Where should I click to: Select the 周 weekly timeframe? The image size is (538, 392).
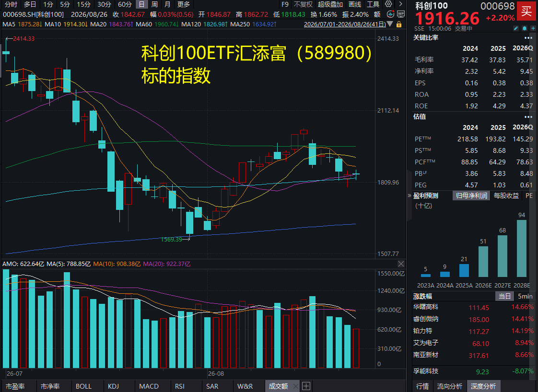point(154,4)
